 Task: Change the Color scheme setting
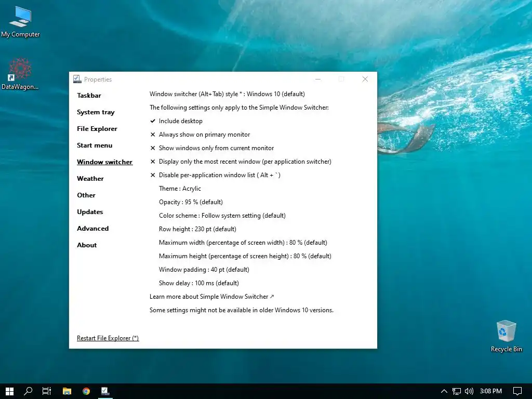222,216
